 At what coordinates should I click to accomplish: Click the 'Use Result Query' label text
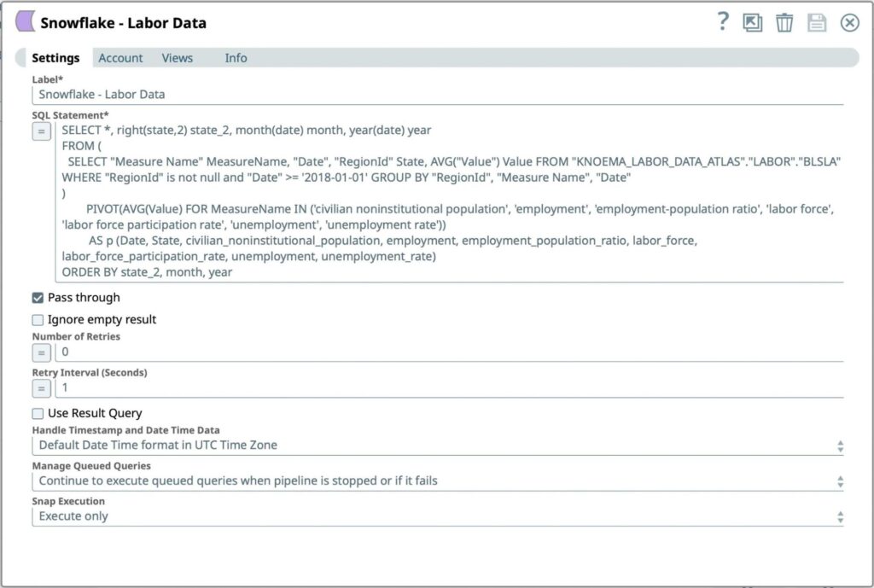pyautogui.click(x=95, y=413)
